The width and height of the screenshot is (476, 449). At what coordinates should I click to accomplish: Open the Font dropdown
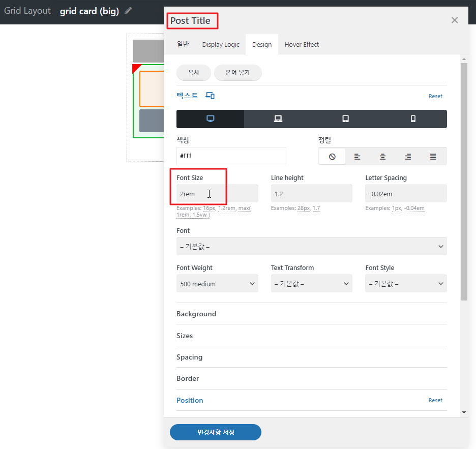(x=311, y=247)
